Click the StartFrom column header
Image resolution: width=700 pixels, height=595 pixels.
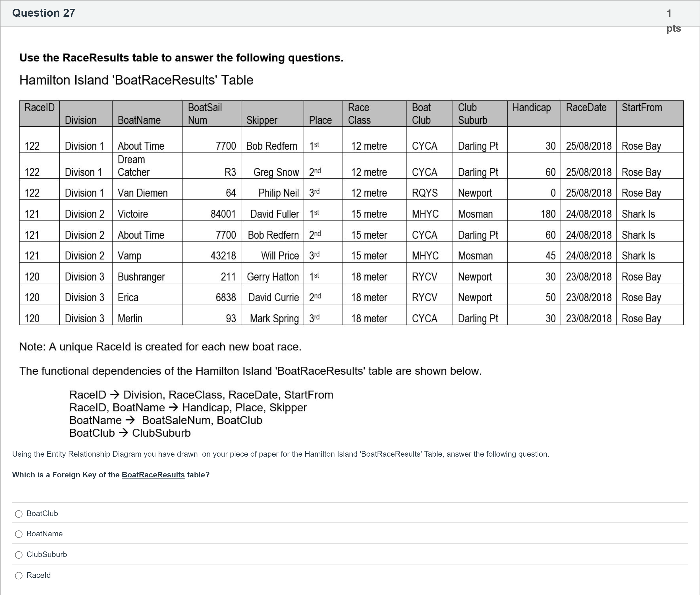pos(642,108)
